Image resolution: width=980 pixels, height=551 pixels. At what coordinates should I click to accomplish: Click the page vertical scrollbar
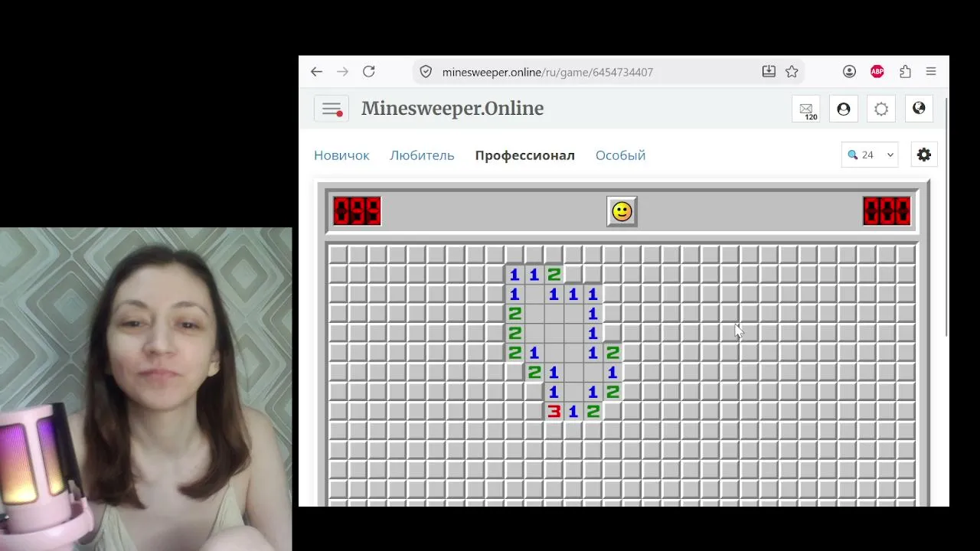pyautogui.click(x=946, y=218)
